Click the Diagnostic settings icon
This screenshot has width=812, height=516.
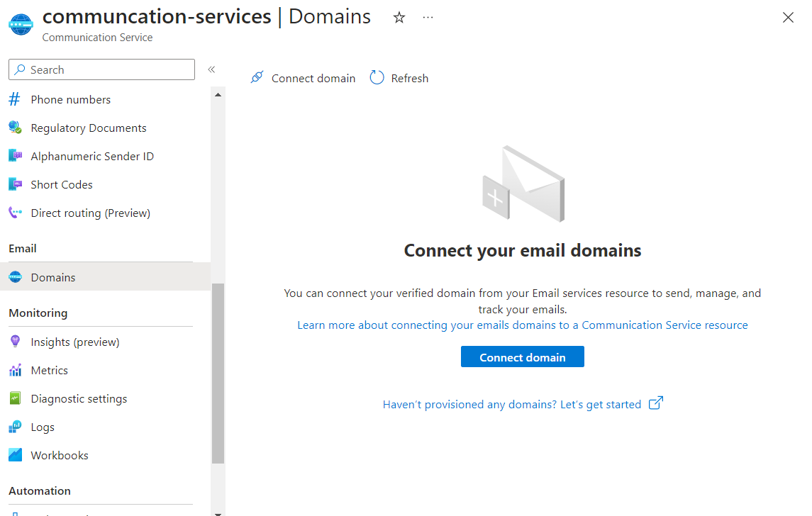click(x=15, y=398)
